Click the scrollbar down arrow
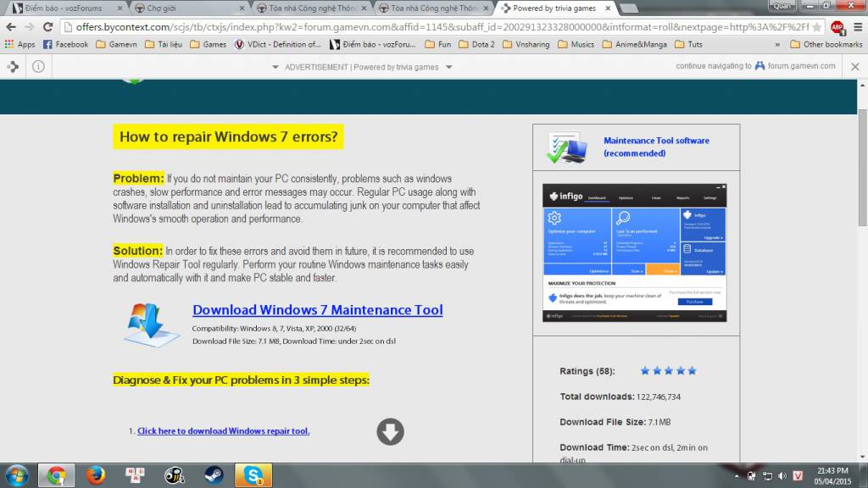The image size is (868, 488). pos(862,457)
